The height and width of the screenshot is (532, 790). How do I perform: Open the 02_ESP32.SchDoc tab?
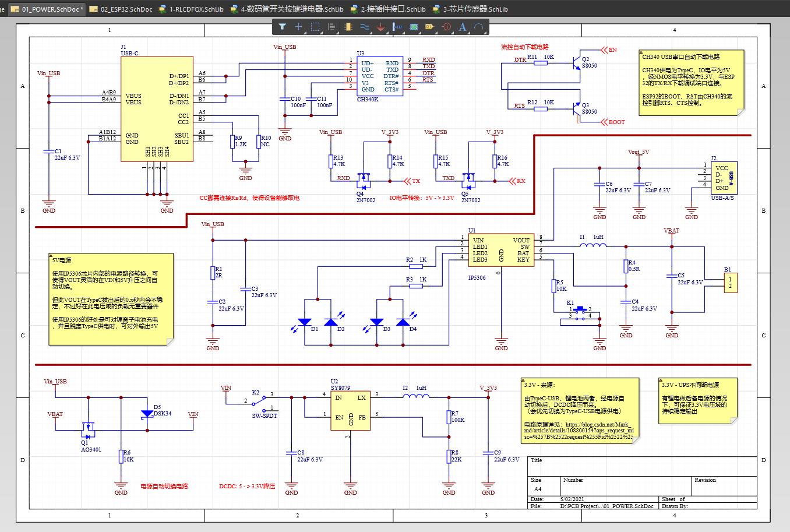pyautogui.click(x=121, y=9)
